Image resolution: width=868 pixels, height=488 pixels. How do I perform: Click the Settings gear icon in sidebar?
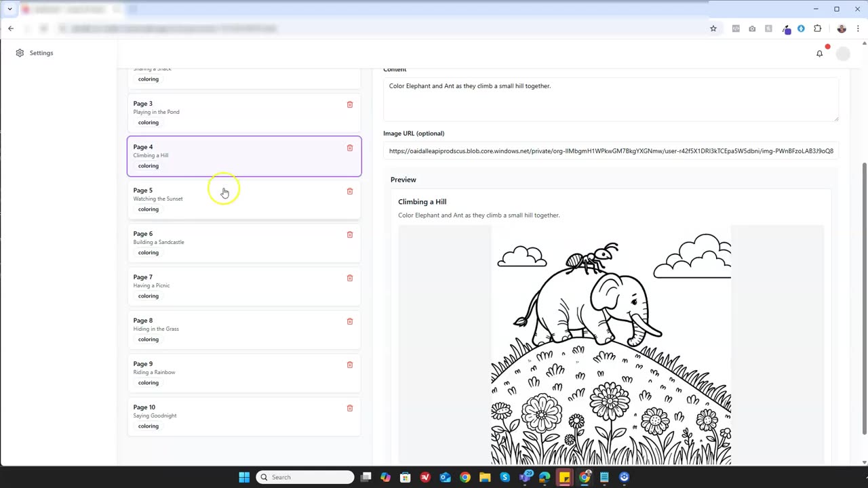click(x=20, y=53)
